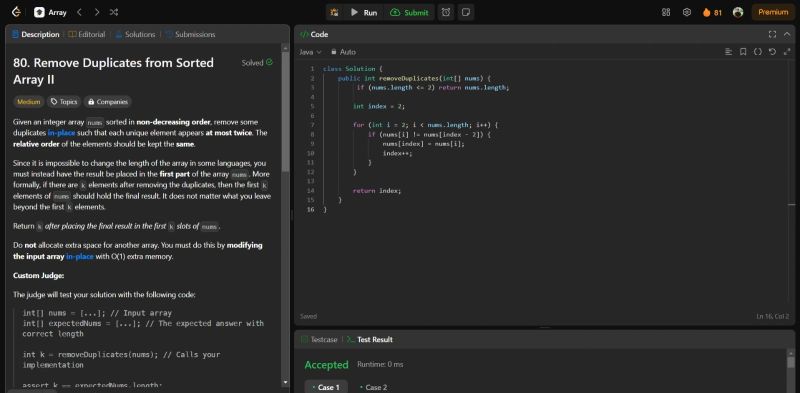Click the debugger bug icon
Image resolution: width=800 pixels, height=393 pixels.
[334, 12]
